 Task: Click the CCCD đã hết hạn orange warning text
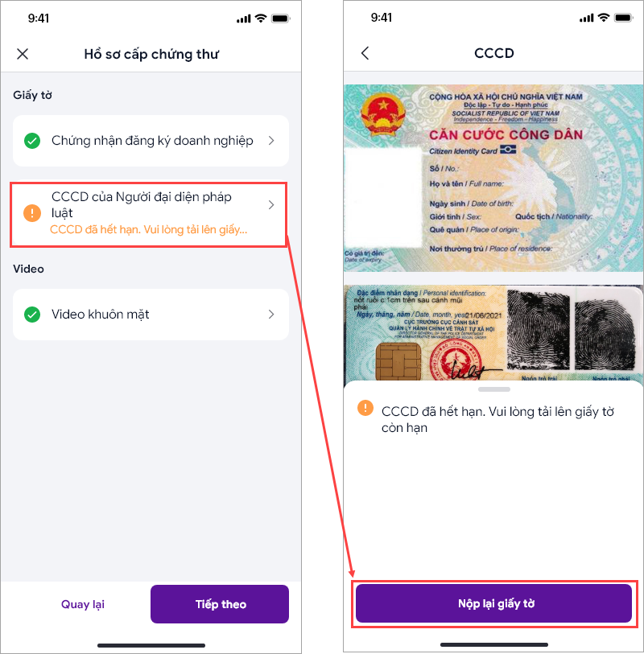tap(149, 229)
